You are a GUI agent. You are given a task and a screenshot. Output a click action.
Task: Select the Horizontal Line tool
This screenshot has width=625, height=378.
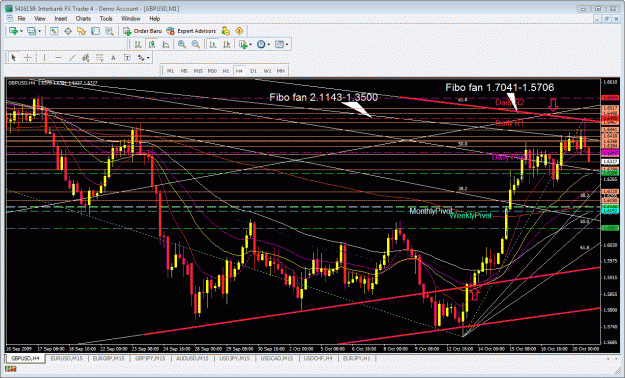[58, 58]
